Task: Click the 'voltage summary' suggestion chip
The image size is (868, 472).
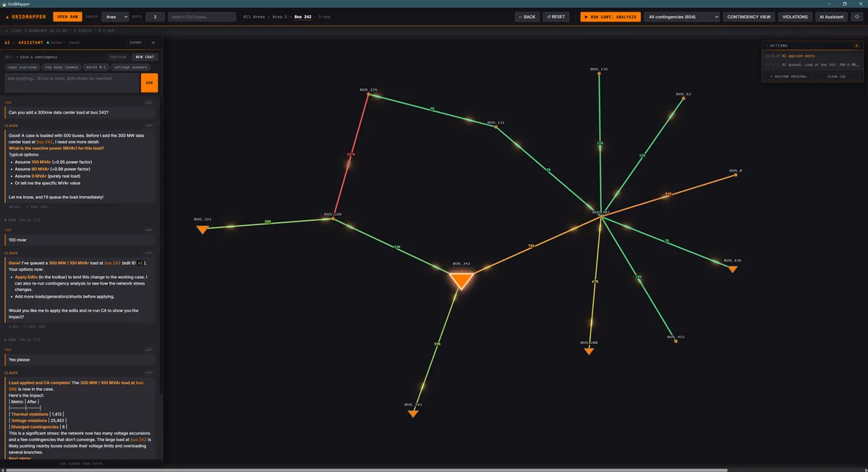Action: tap(131, 67)
